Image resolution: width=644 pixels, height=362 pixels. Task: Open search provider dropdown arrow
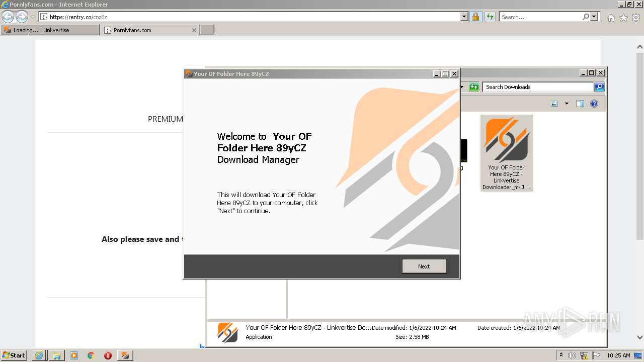594,17
